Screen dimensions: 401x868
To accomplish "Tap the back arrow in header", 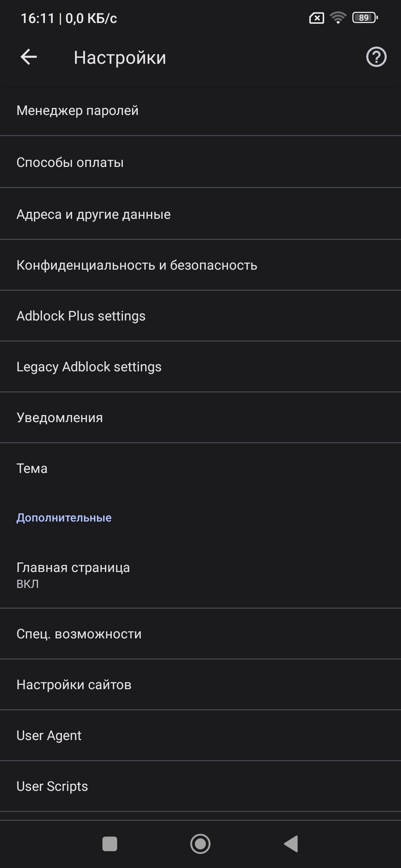I will pyautogui.click(x=29, y=57).
